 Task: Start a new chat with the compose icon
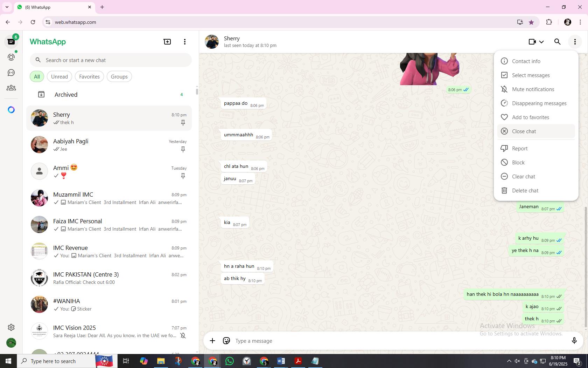[x=167, y=42]
